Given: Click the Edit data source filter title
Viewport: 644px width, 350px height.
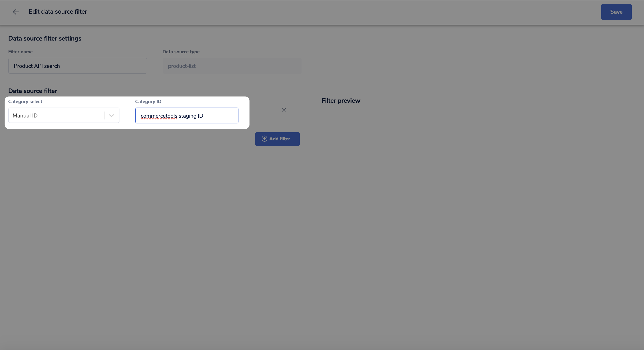Looking at the screenshot, I should pos(58,11).
